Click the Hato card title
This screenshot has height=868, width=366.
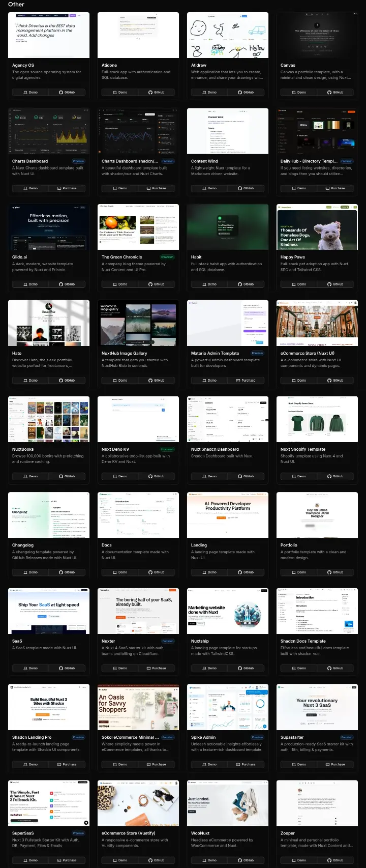[17, 353]
